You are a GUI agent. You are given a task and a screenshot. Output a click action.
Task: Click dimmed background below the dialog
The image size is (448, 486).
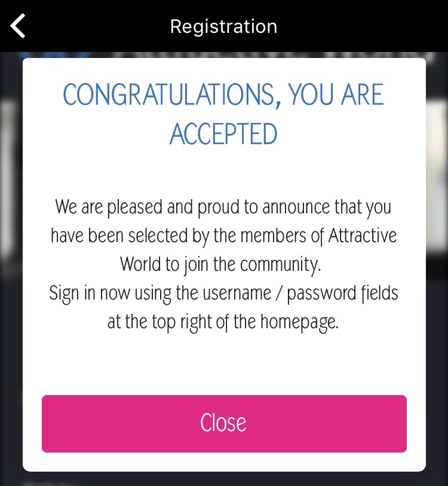point(223,479)
